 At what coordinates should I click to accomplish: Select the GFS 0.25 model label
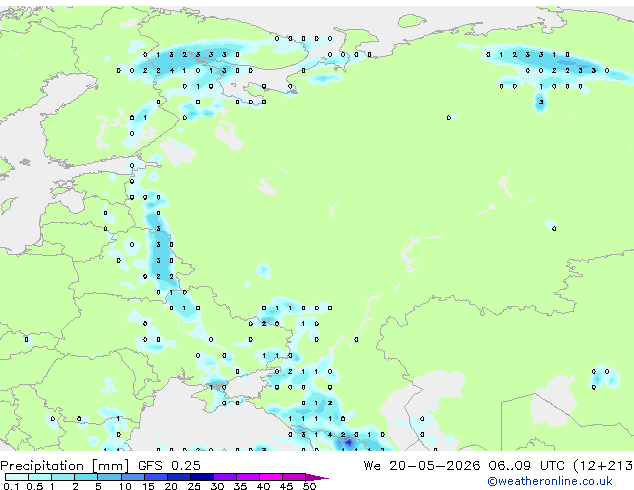[x=169, y=466]
